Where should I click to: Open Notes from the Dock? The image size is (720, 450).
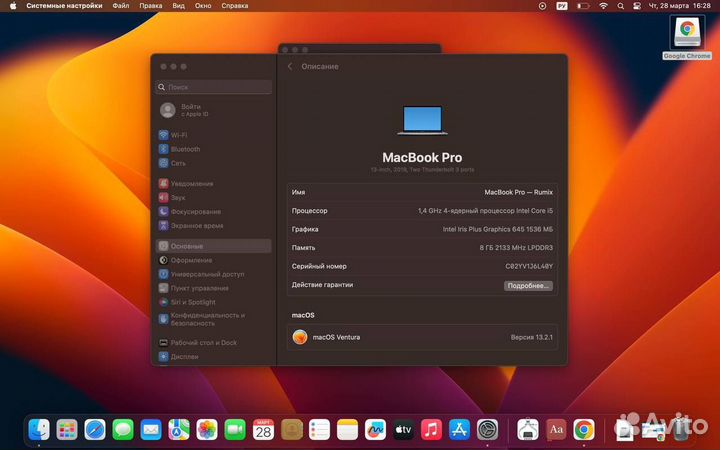pos(348,430)
